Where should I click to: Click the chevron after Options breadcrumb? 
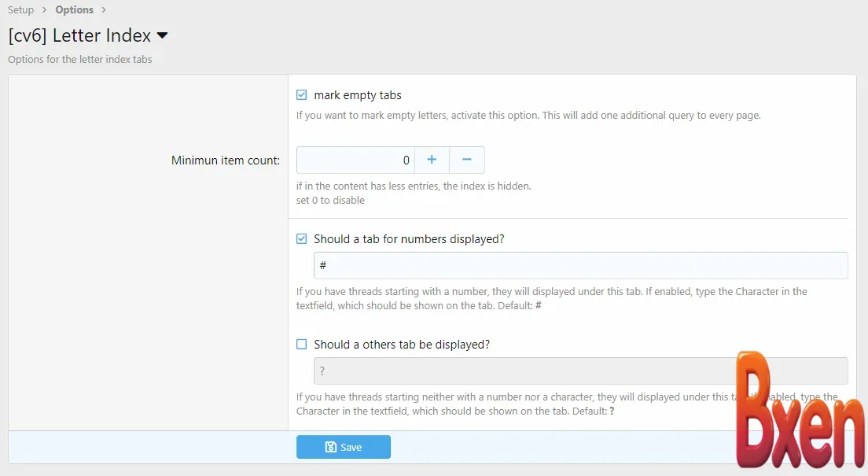(x=104, y=10)
